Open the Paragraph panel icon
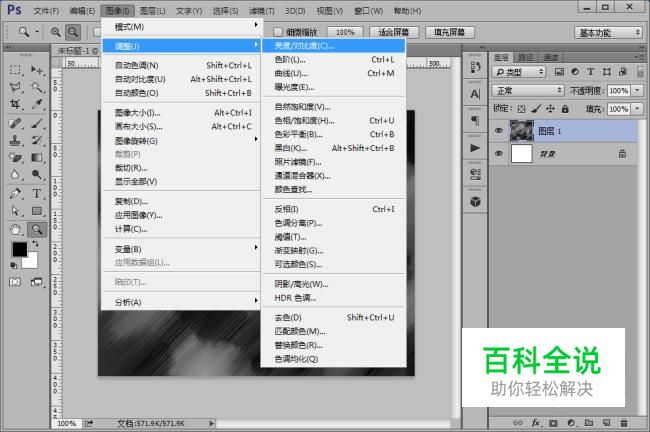 point(475,121)
